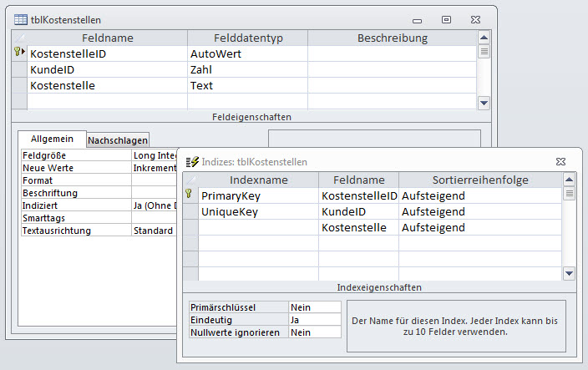The height and width of the screenshot is (370, 588).
Task: Open the Allgemein tab
Action: [x=52, y=139]
